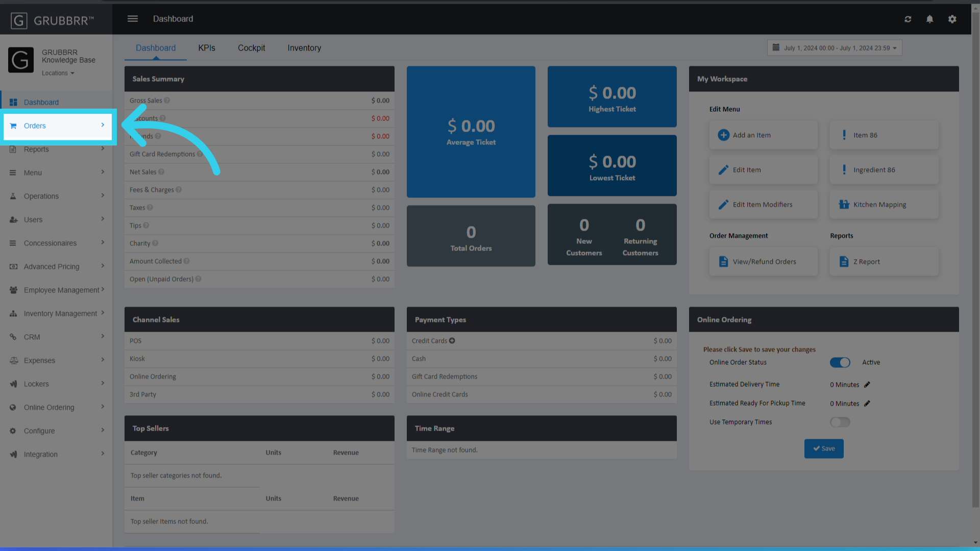Open the Locations dropdown

click(58, 72)
